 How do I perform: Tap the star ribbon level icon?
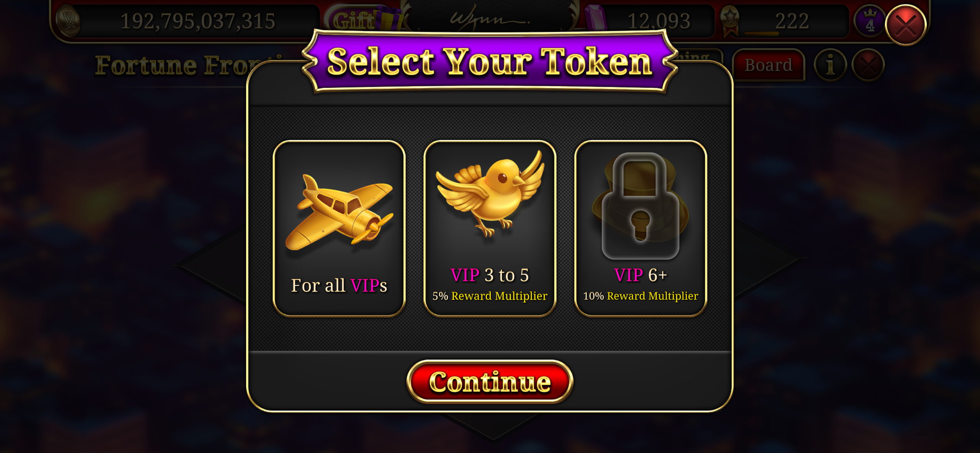(x=730, y=21)
